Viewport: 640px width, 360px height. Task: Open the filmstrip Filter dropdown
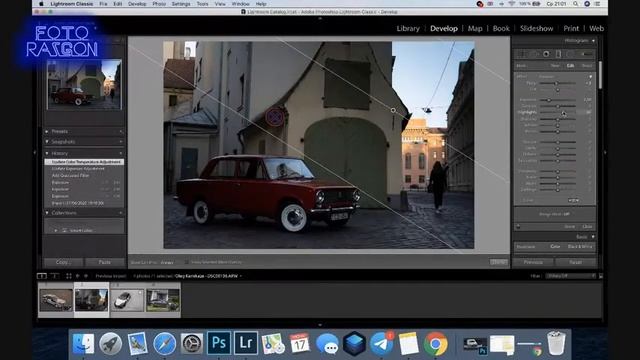pyautogui.click(x=571, y=276)
